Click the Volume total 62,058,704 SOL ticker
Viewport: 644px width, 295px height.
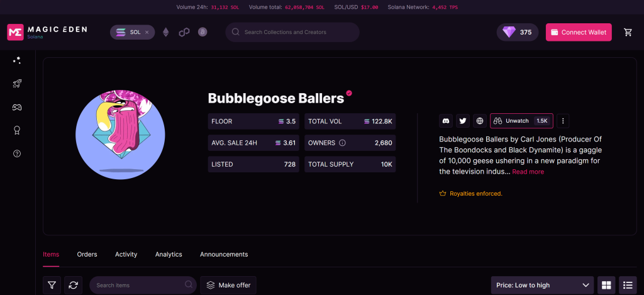tap(287, 8)
